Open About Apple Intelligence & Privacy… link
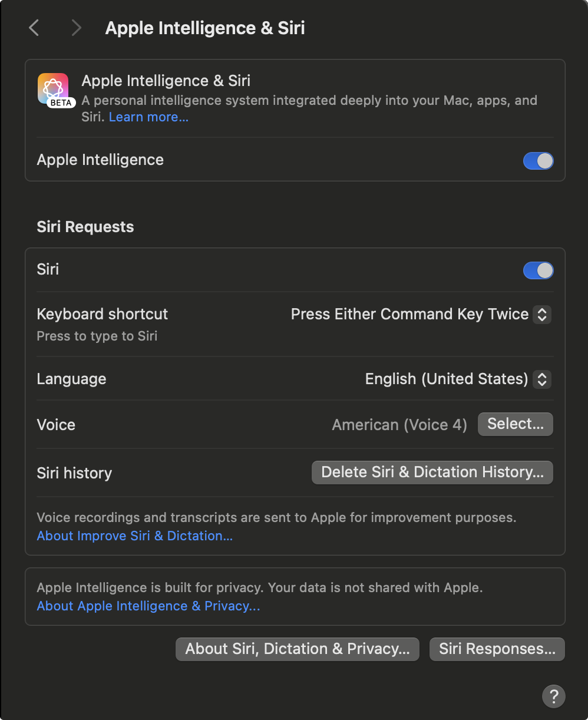This screenshot has width=588, height=720. click(148, 606)
